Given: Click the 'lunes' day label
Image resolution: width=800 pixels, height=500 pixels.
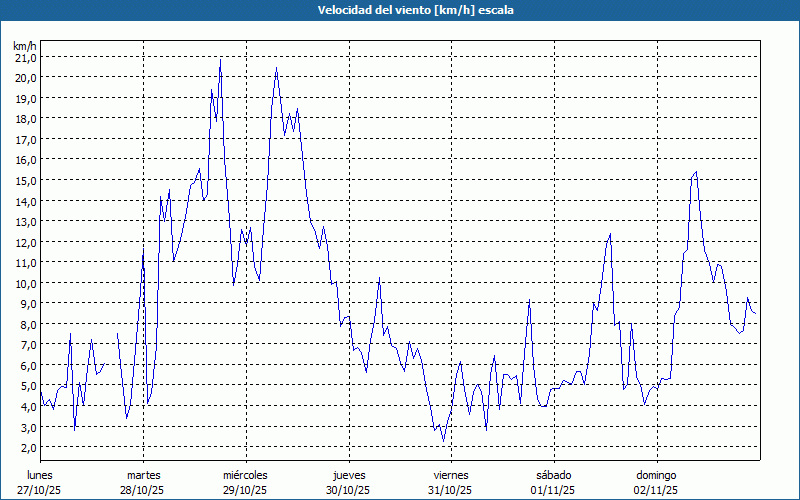Looking at the screenshot, I should coord(40,476).
